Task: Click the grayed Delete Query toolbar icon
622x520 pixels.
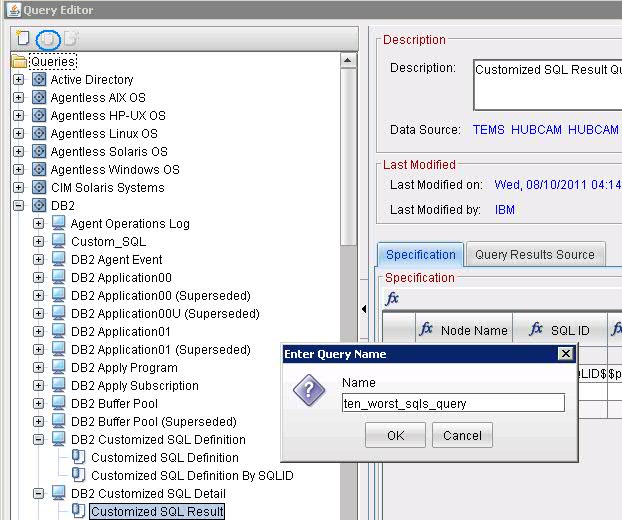Action: point(71,38)
